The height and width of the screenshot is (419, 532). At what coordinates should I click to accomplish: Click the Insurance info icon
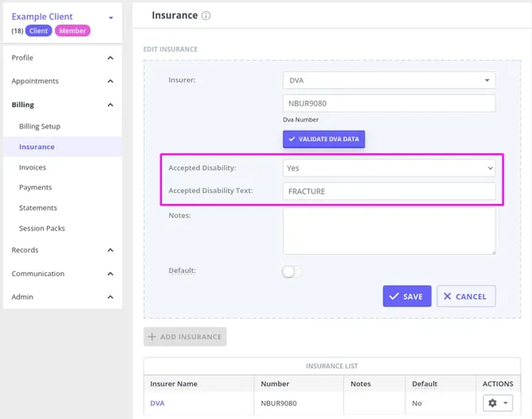click(206, 16)
